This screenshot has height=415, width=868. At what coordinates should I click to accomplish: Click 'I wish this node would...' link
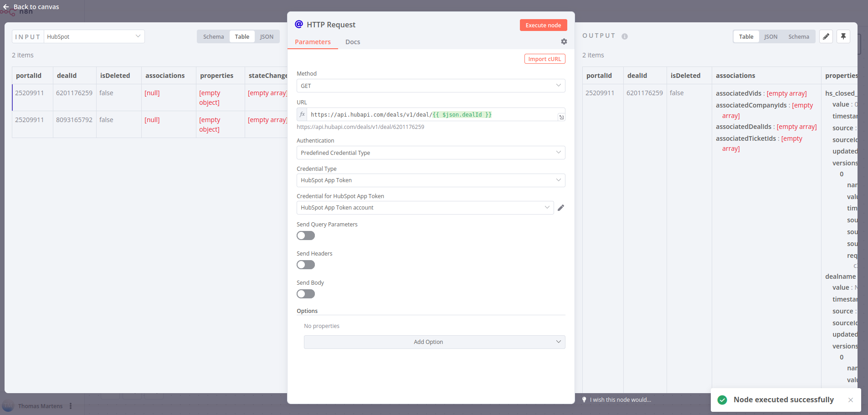pyautogui.click(x=621, y=400)
